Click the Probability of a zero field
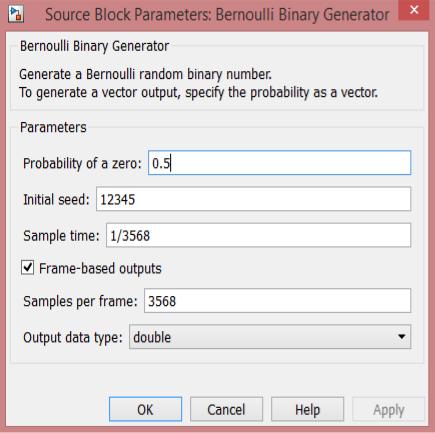The width and height of the screenshot is (435, 433). 279,163
